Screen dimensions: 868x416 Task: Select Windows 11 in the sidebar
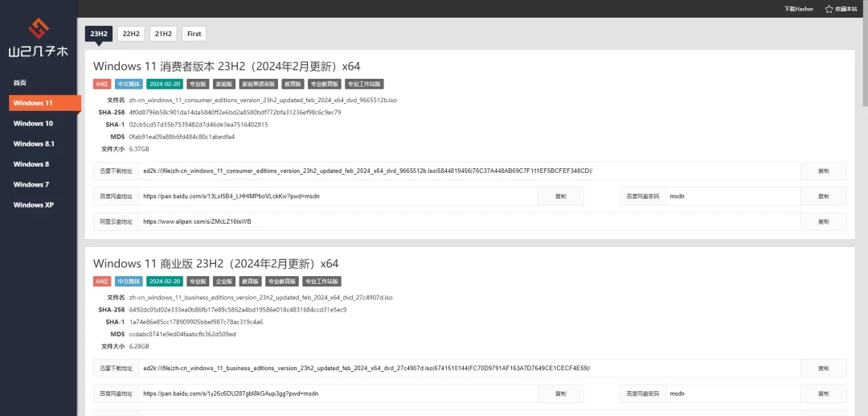point(45,103)
